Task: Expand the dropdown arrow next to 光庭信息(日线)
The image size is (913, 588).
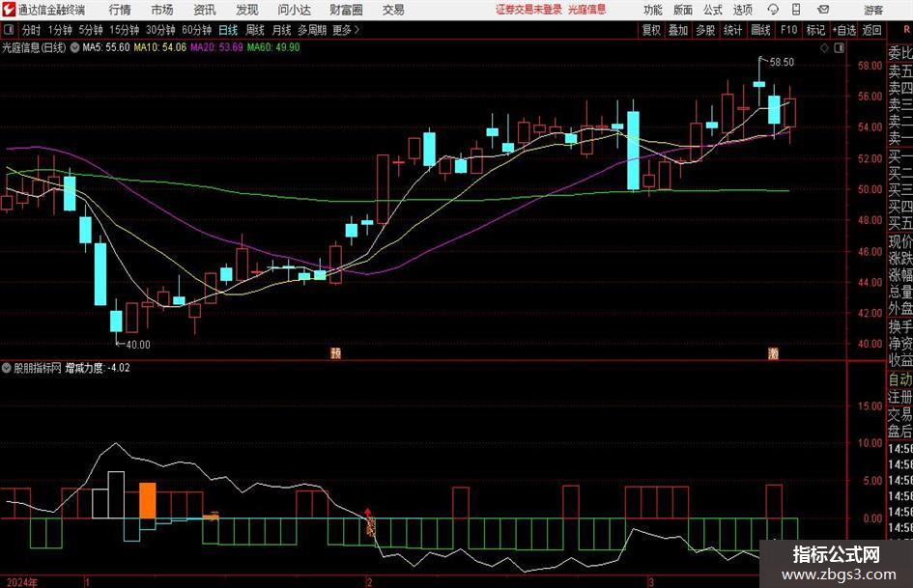Action: [x=74, y=47]
